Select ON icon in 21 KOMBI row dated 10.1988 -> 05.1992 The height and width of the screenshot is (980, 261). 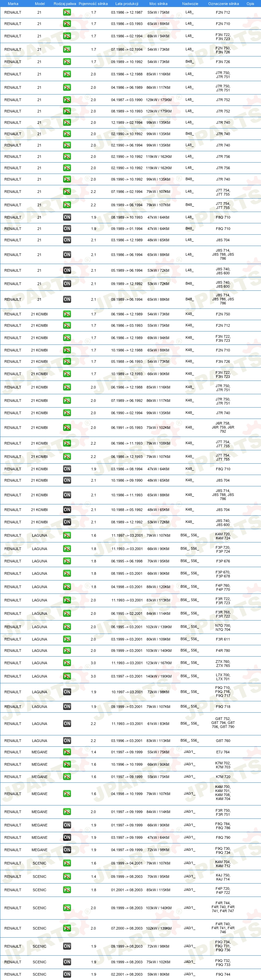click(67, 510)
